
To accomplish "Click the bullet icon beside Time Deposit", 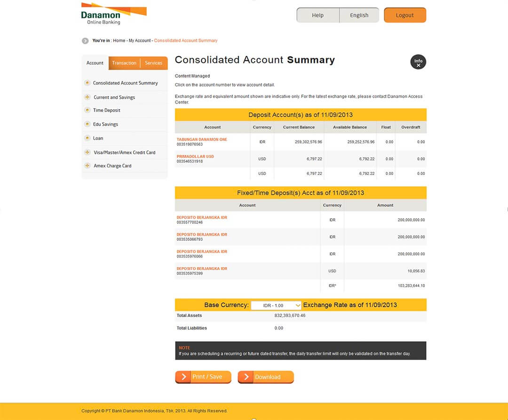I will pos(87,110).
